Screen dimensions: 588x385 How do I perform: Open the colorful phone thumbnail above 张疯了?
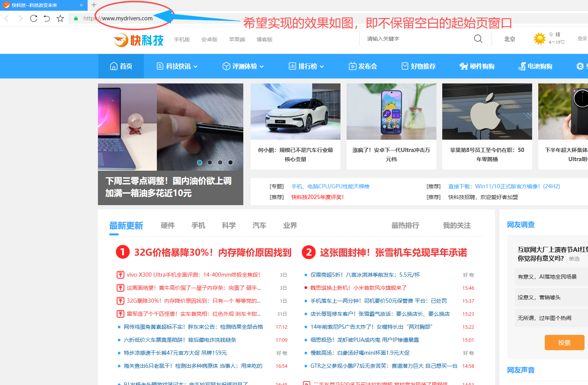pos(391,111)
